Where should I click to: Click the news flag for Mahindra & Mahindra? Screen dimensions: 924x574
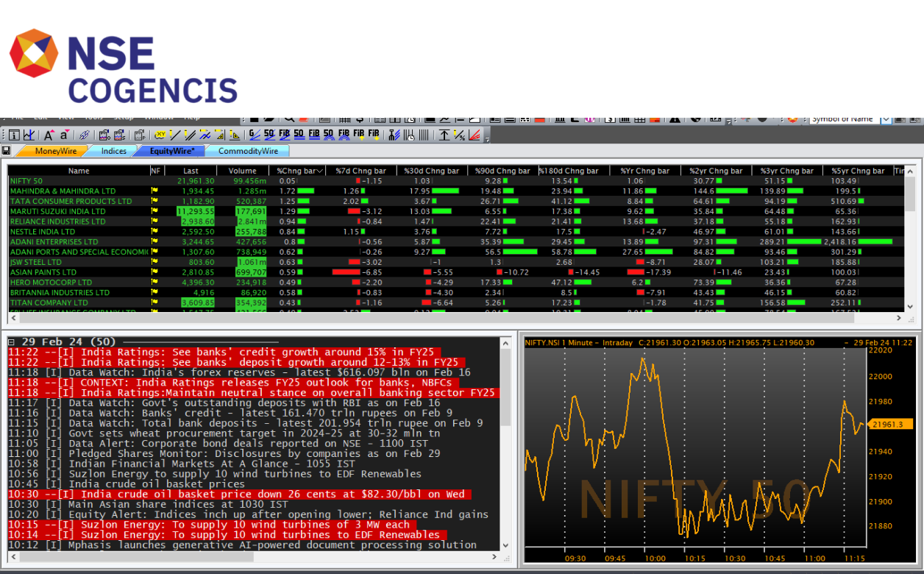tap(155, 191)
